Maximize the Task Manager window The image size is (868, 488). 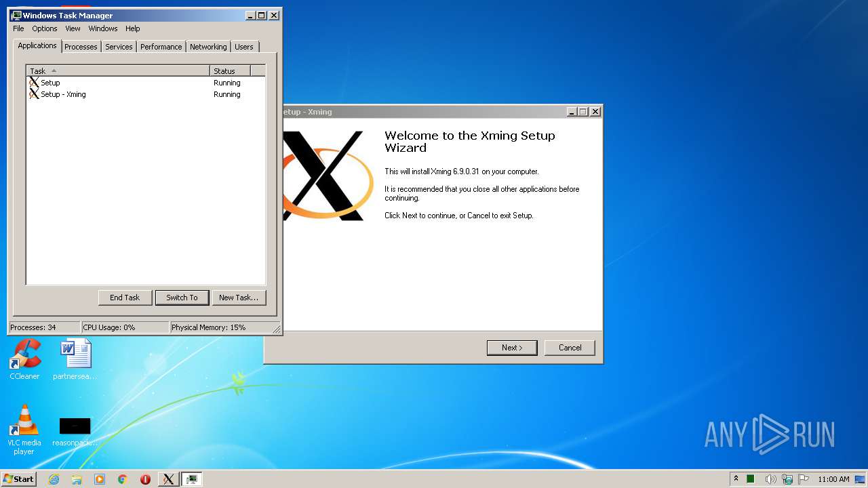point(262,16)
